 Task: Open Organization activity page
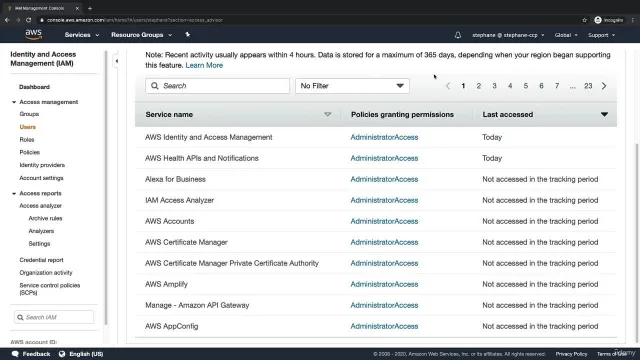(x=46, y=273)
